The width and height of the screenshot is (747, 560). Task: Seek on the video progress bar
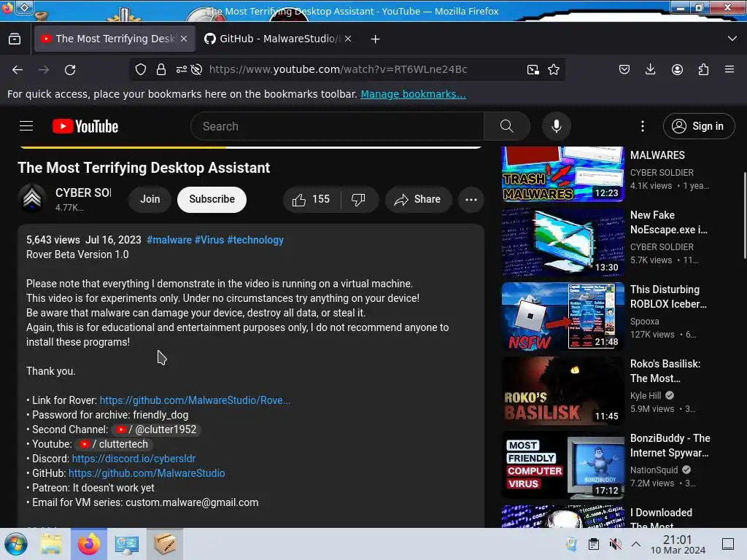251,147
